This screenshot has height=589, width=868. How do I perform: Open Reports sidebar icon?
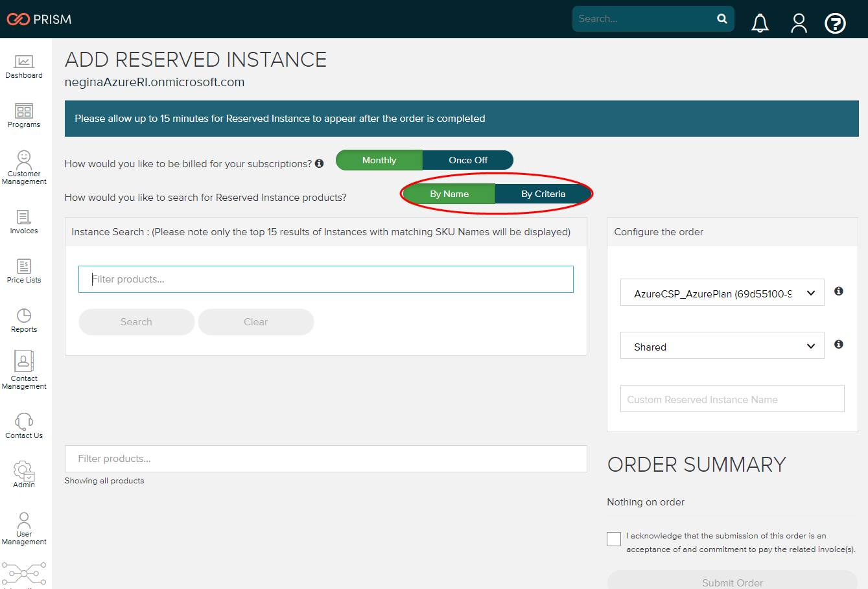tap(24, 321)
